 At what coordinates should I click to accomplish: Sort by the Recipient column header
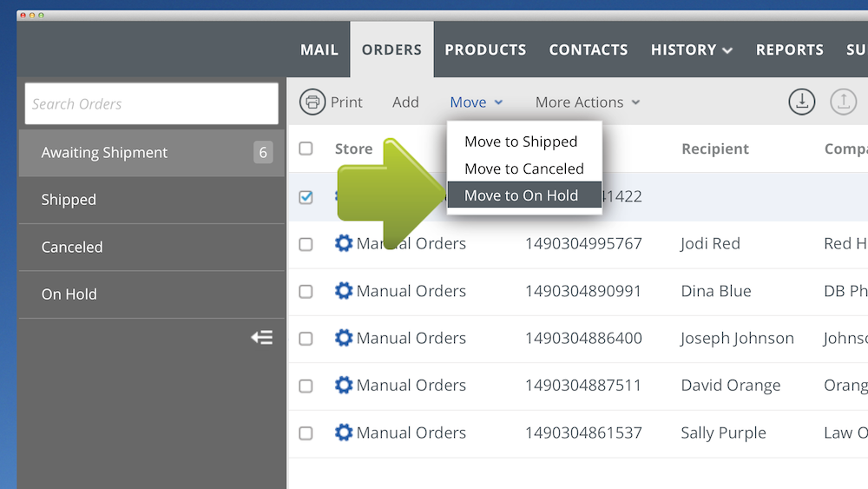[x=715, y=149]
